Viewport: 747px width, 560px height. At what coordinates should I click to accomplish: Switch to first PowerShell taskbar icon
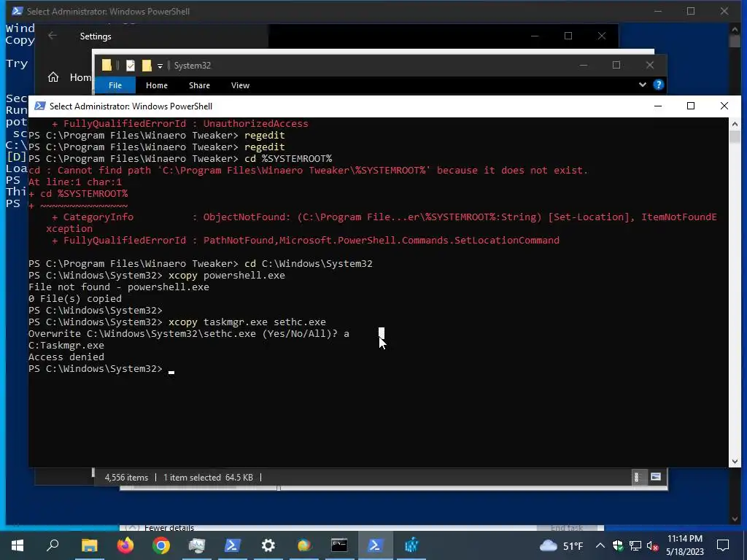pos(233,545)
